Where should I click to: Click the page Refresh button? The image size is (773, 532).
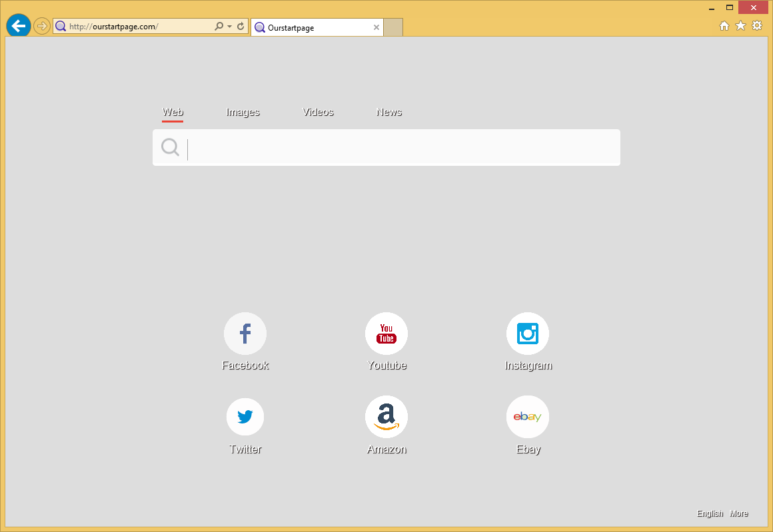[241, 26]
